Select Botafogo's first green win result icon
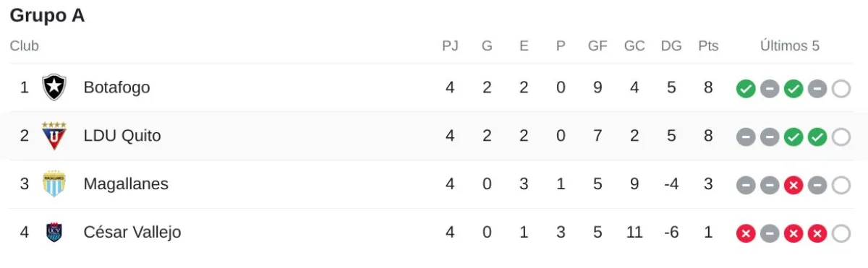Screen dimensions: 868x268 pos(746,89)
